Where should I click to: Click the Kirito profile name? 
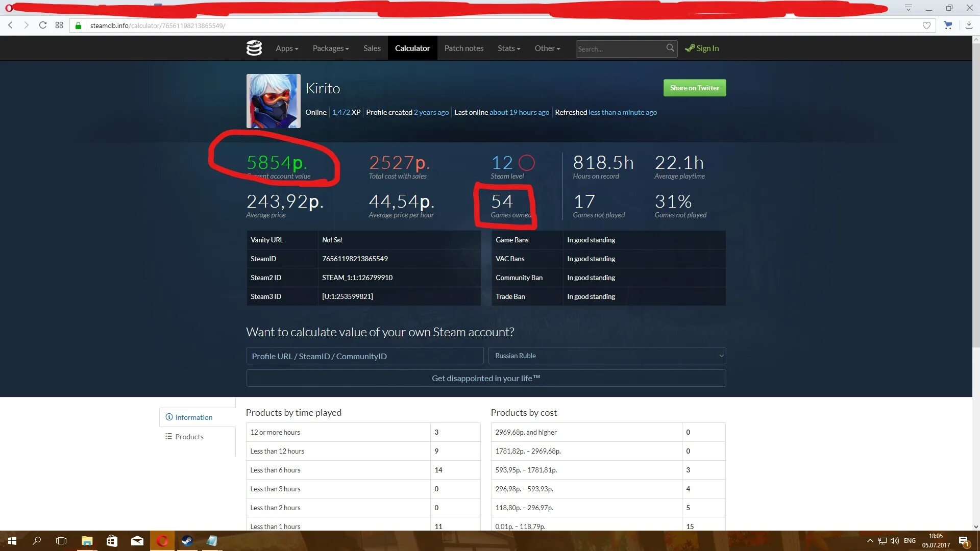tap(323, 88)
